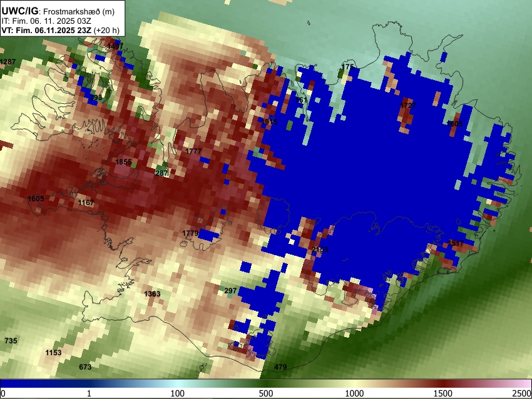Click the '100' tick on the color scale
This screenshot has height=399, width=532.
(x=178, y=393)
